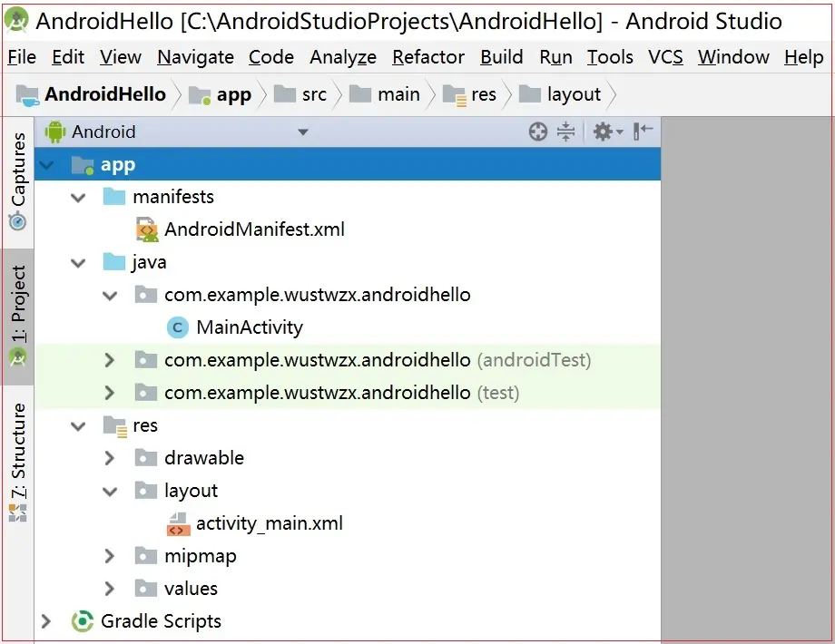
Task: Open the Window menu
Action: pos(733,57)
